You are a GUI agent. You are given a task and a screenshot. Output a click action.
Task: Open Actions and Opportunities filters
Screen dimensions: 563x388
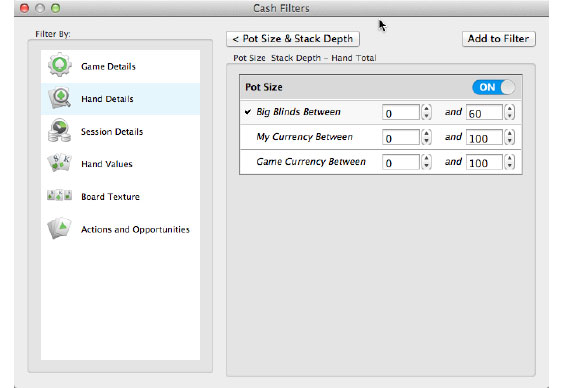click(120, 229)
